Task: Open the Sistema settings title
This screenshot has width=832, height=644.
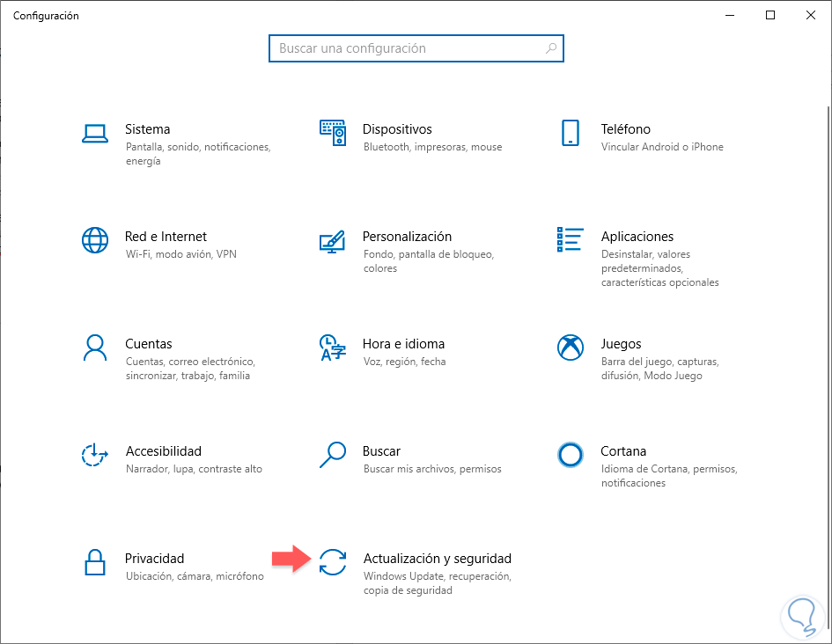Action: [x=148, y=129]
